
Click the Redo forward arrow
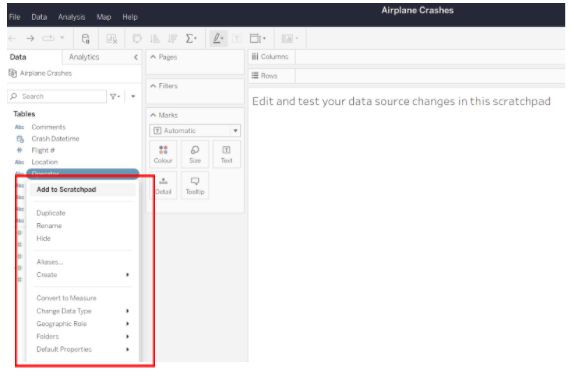(30, 38)
